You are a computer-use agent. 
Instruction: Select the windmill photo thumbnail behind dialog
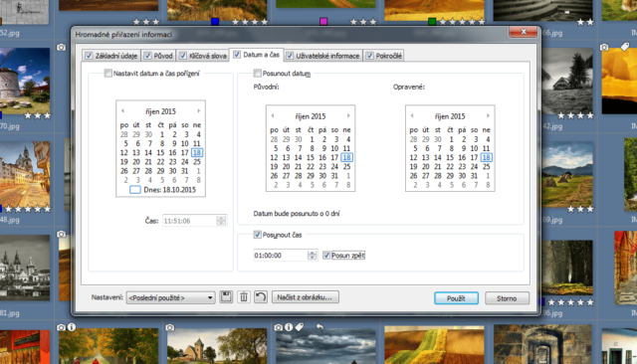[x=25, y=80]
